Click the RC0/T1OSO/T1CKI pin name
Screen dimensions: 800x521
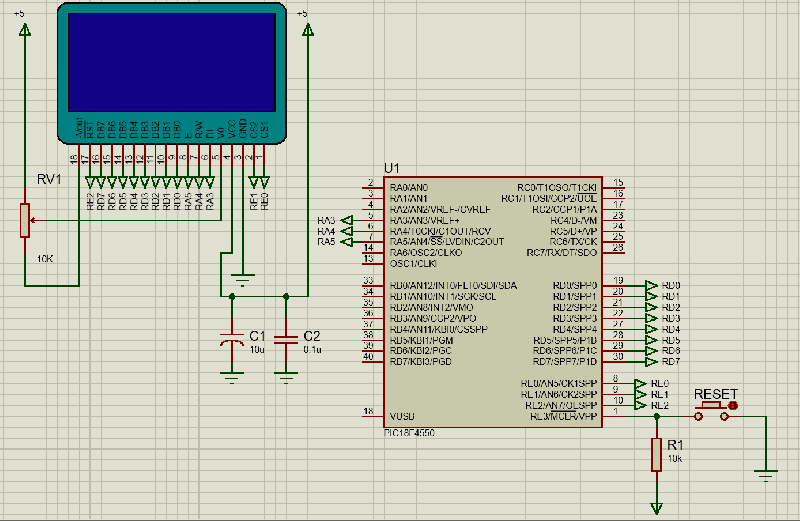pos(557,187)
